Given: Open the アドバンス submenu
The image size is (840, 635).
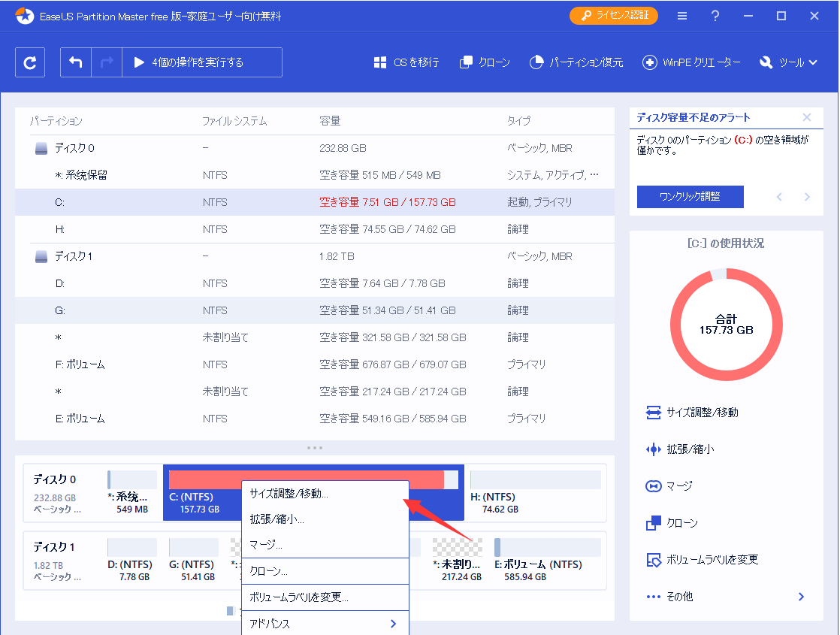Looking at the screenshot, I should pyautogui.click(x=325, y=623).
